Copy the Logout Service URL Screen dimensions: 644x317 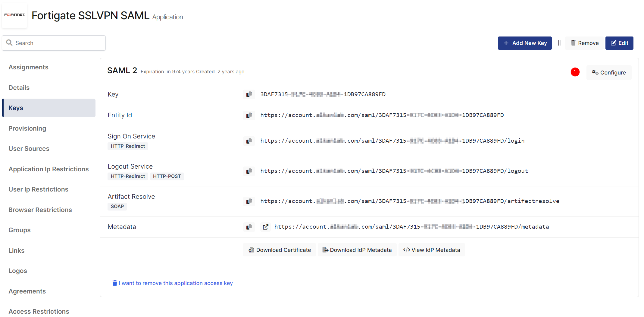tap(249, 171)
